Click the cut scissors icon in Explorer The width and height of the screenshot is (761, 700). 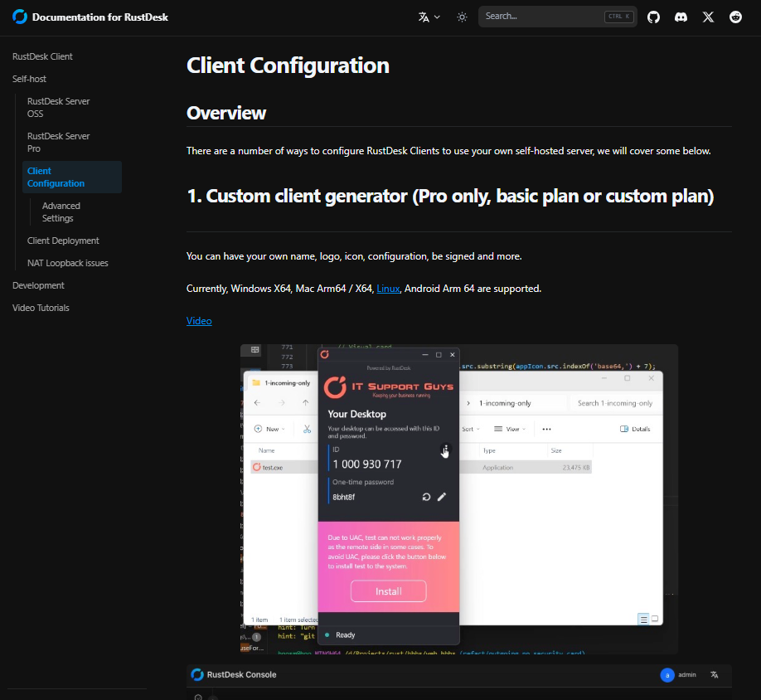pos(308,429)
